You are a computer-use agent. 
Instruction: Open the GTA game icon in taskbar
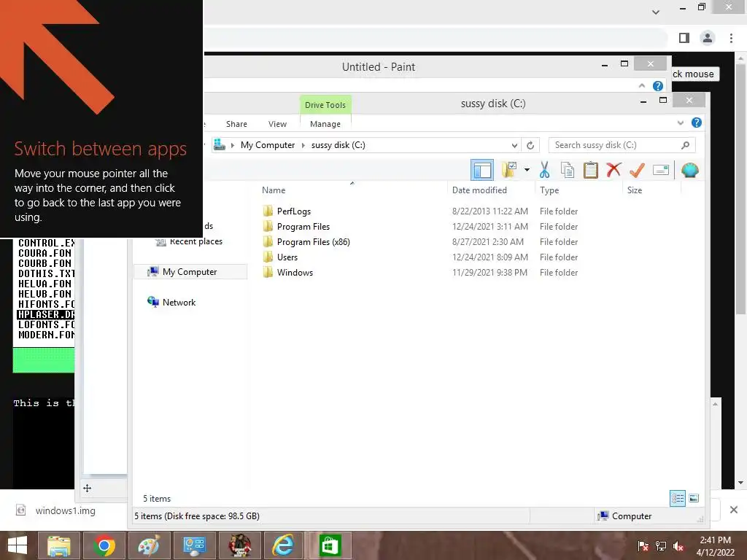tap(239, 545)
